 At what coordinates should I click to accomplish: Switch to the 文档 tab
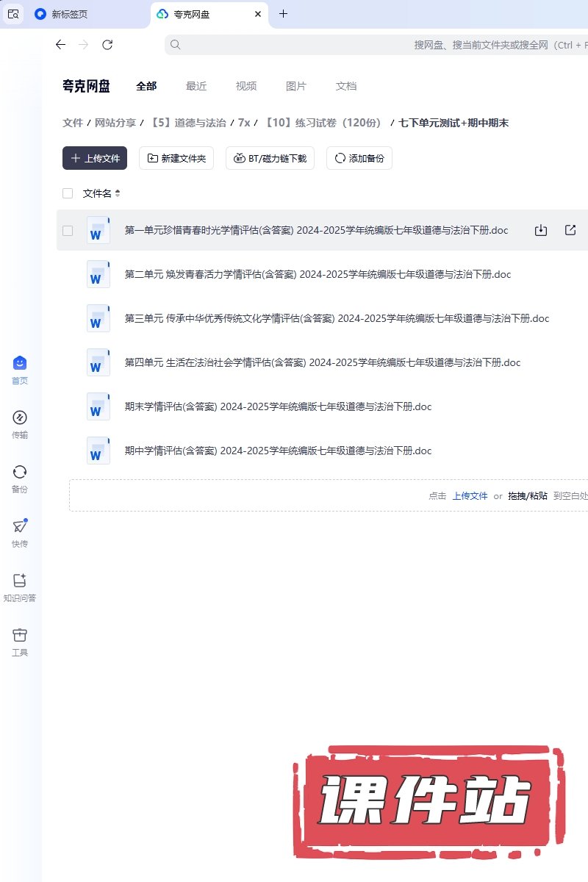coord(346,86)
